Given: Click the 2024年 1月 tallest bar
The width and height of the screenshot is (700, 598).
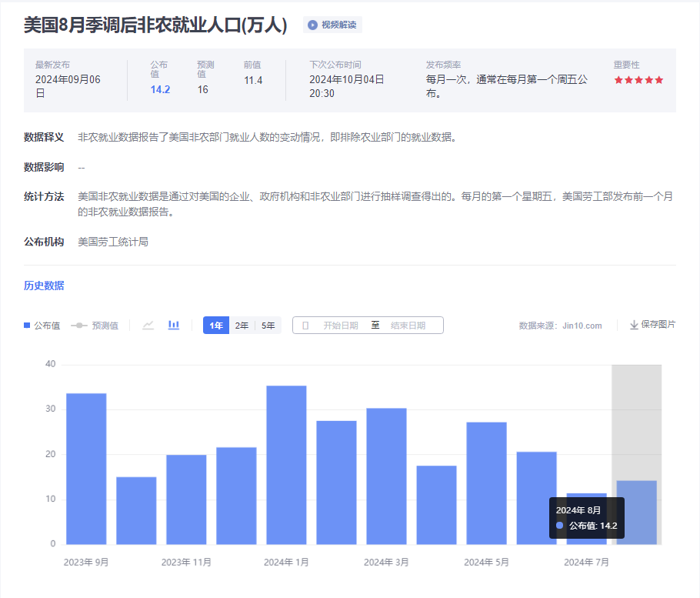Looking at the screenshot, I should tap(286, 465).
